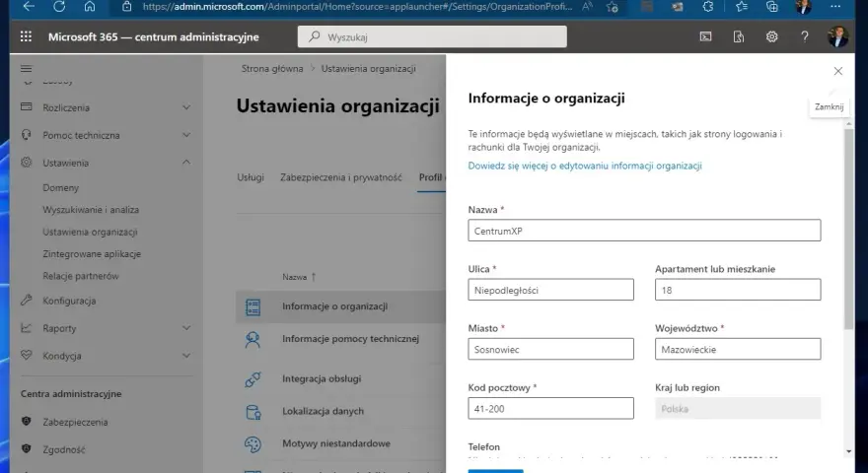Open the Cloud Shell icon in header

tap(705, 36)
